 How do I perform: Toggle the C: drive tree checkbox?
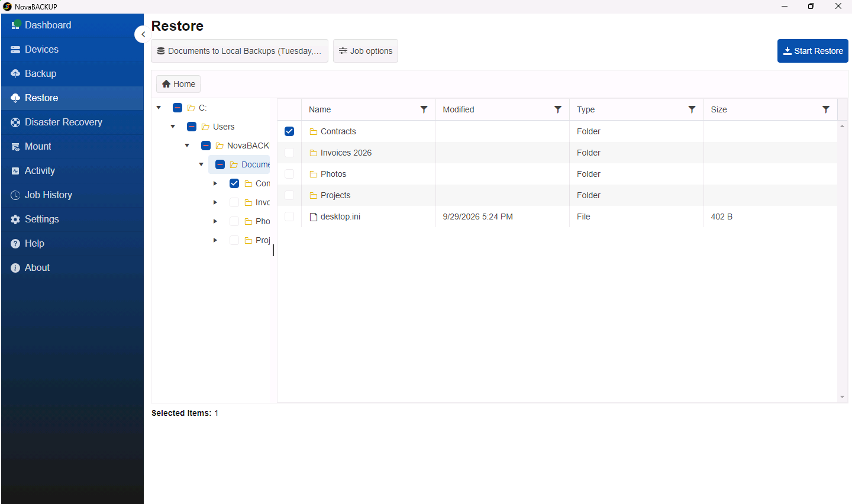click(x=177, y=108)
